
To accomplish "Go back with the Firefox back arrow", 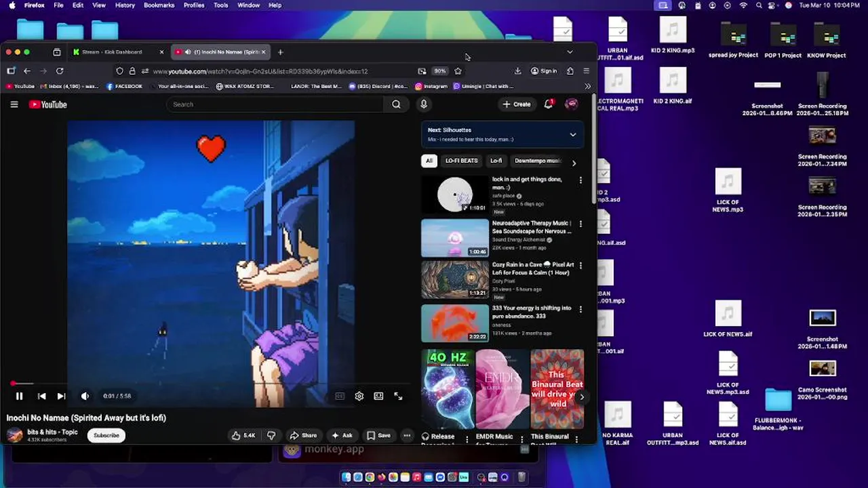I will tap(27, 70).
